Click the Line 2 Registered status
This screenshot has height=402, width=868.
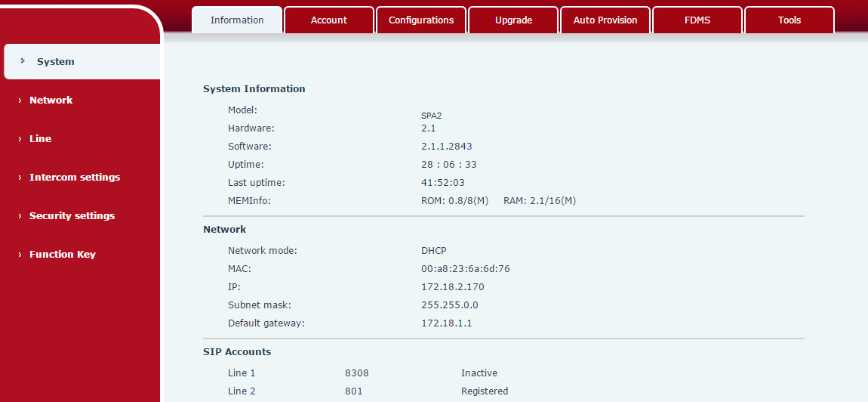(485, 391)
